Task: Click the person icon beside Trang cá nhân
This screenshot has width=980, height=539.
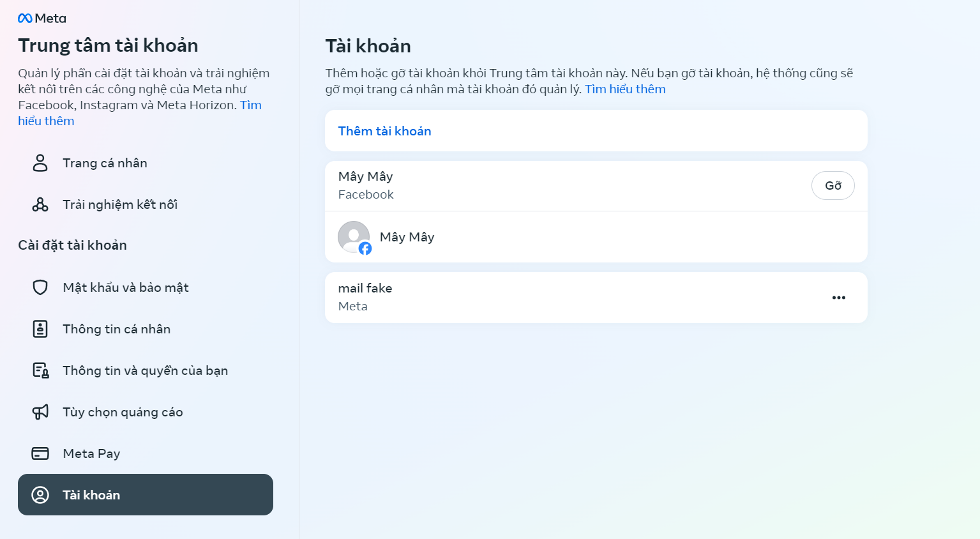Action: [x=40, y=163]
